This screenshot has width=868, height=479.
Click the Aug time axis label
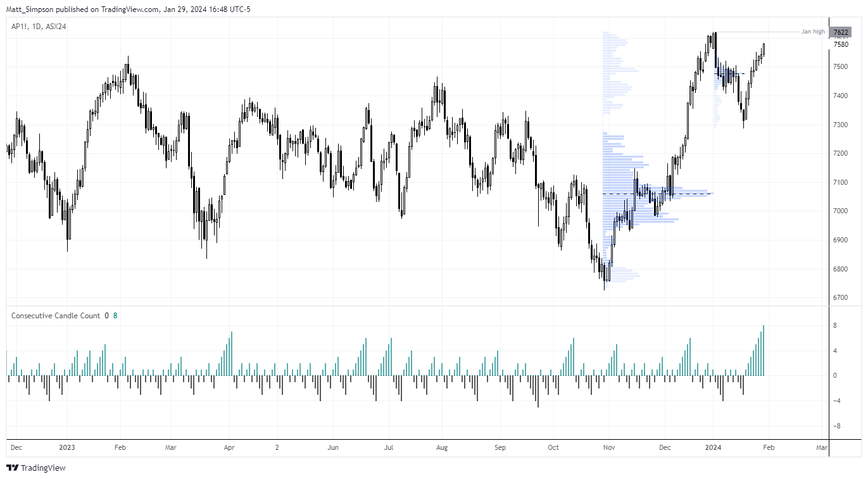(442, 447)
